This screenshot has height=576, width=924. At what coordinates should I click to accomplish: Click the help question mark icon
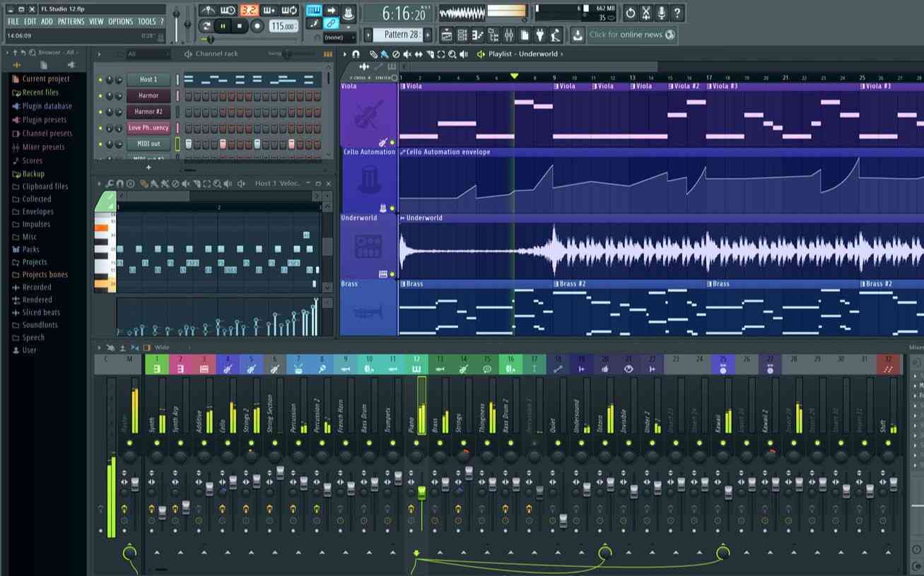pos(677,13)
